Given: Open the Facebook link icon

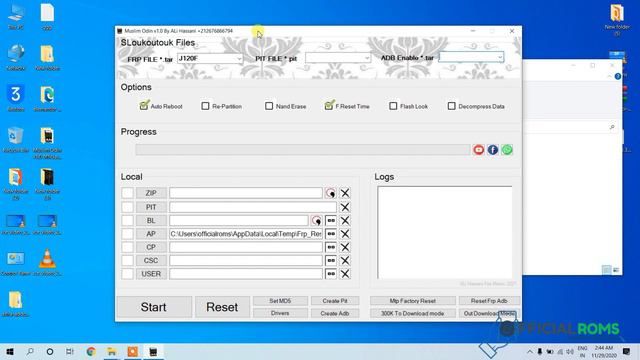Looking at the screenshot, I should 493,150.
